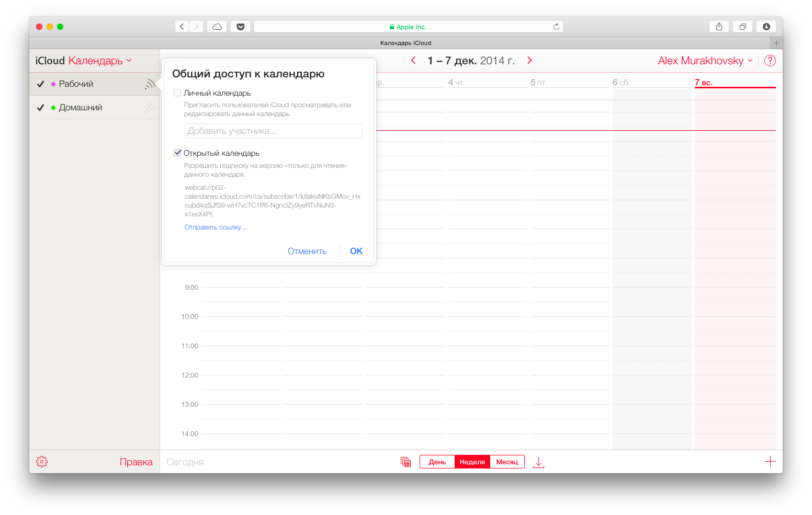Click the Safari address bar
Screen dimensions: 812x515
click(x=408, y=27)
